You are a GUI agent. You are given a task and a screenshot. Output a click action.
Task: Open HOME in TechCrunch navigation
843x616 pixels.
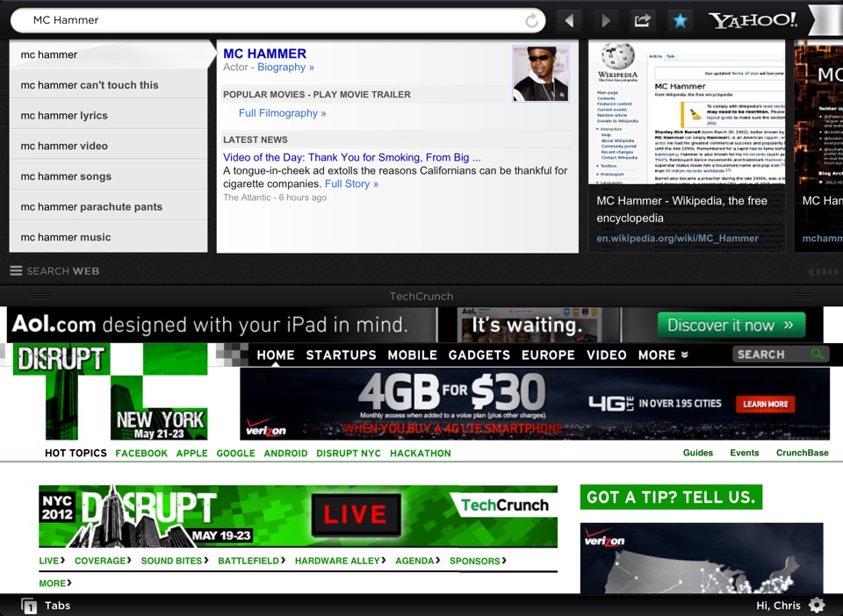pyautogui.click(x=275, y=355)
